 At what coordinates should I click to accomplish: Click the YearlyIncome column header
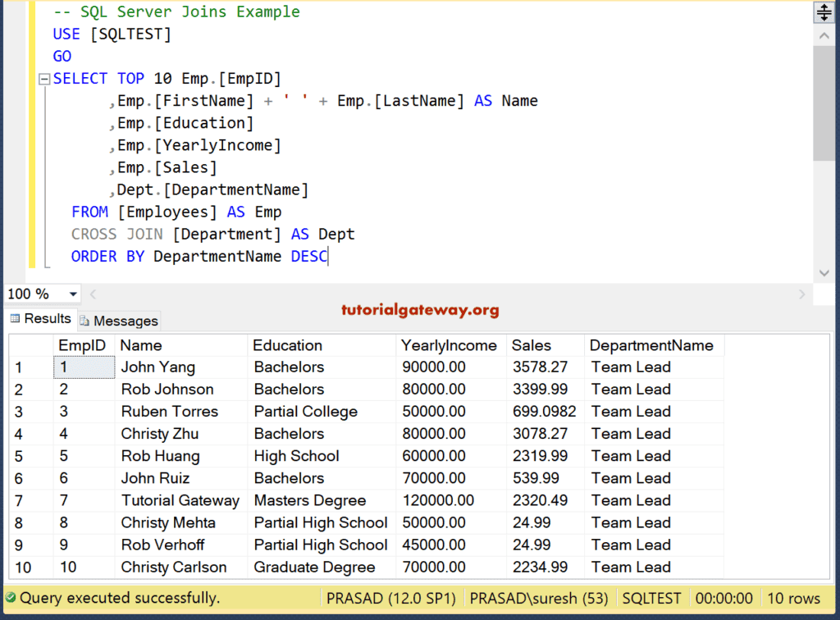click(449, 345)
